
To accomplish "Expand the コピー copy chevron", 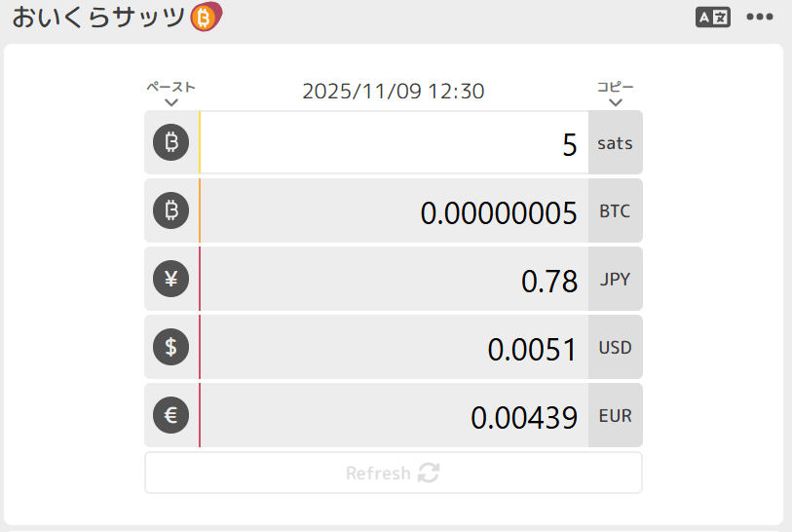I will click(x=615, y=101).
